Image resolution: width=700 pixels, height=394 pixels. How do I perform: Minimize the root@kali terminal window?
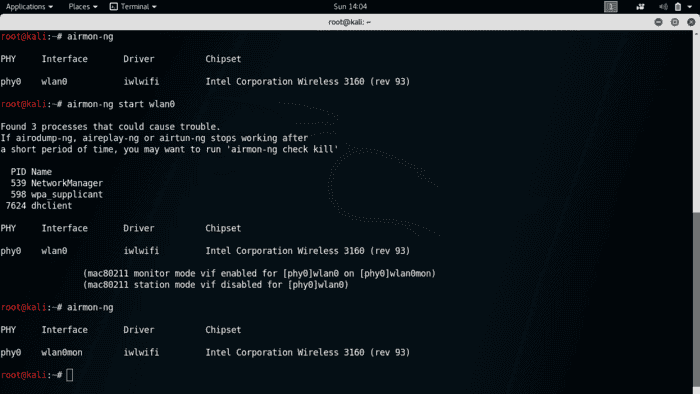(x=658, y=22)
